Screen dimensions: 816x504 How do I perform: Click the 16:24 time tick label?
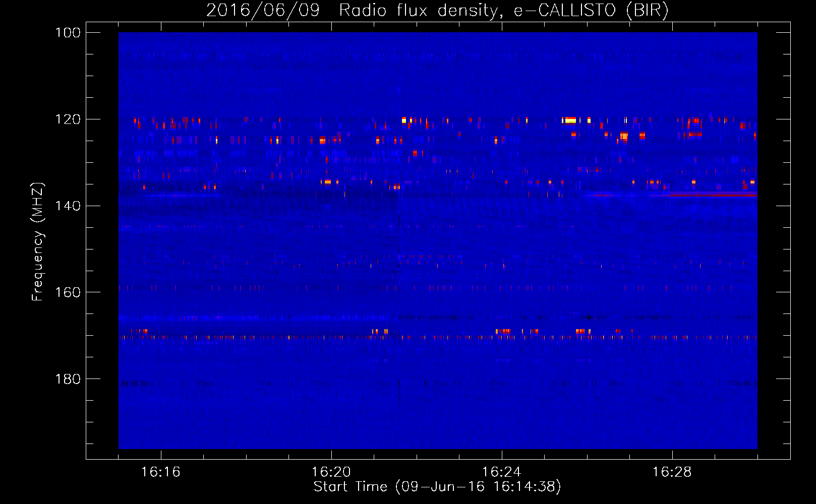click(502, 472)
